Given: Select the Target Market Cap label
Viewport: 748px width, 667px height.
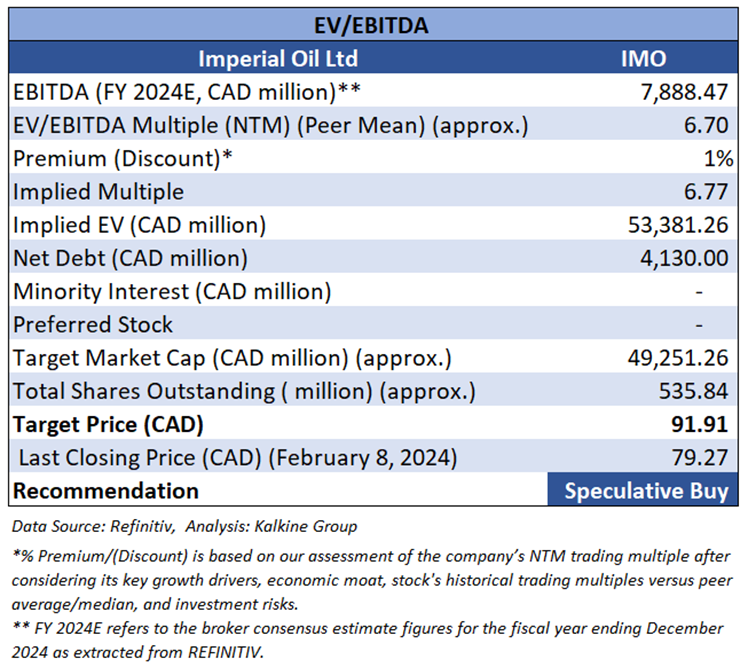Looking at the screenshot, I should (x=232, y=358).
